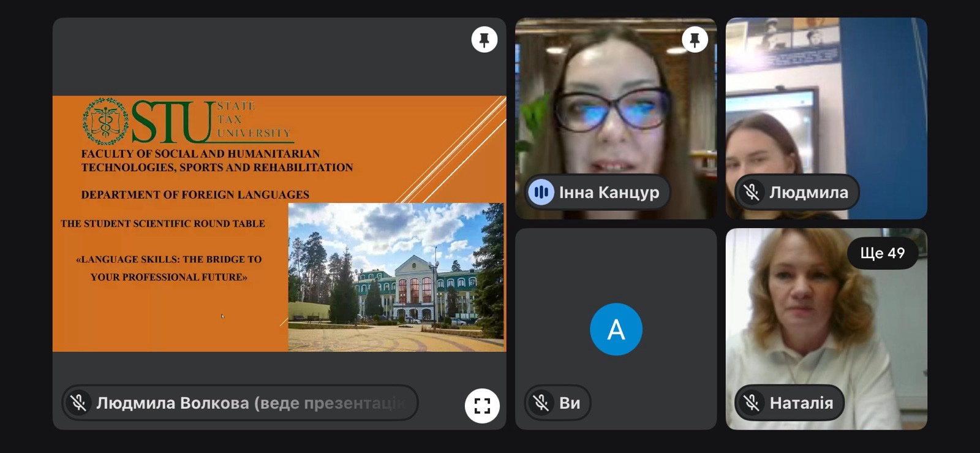Image resolution: width=980 pixels, height=453 pixels.
Task: Click the muted mic icon in the Ви tile
Action: [x=541, y=403]
